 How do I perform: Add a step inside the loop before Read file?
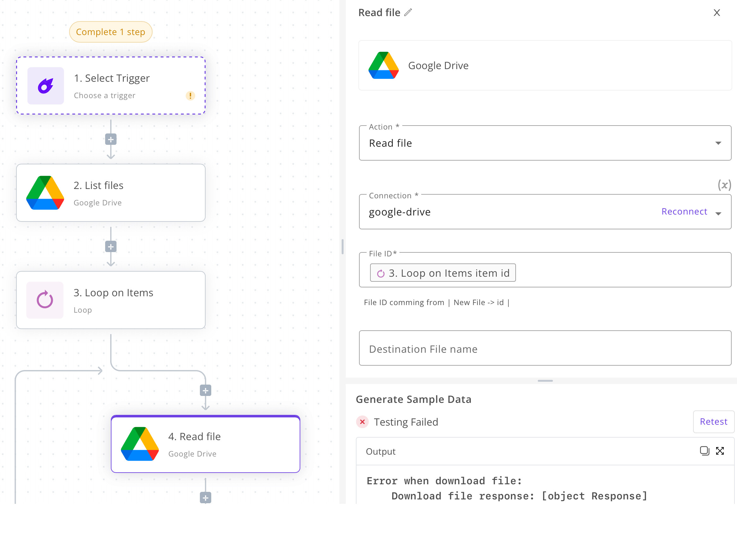click(x=205, y=390)
